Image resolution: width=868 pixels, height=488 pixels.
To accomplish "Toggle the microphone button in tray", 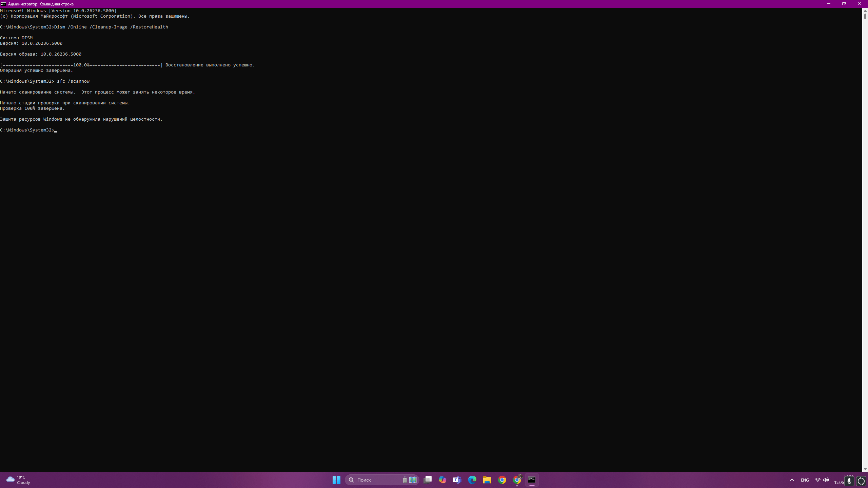I will (x=849, y=481).
